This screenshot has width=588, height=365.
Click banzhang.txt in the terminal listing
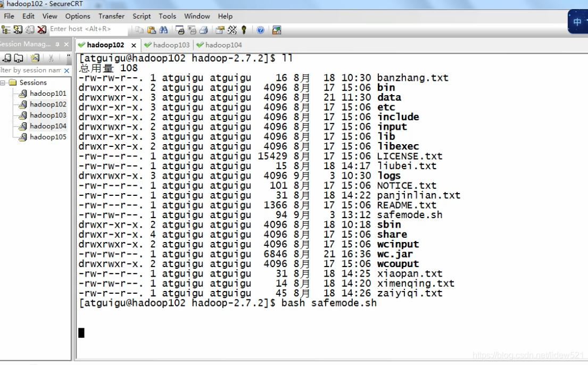[412, 78]
